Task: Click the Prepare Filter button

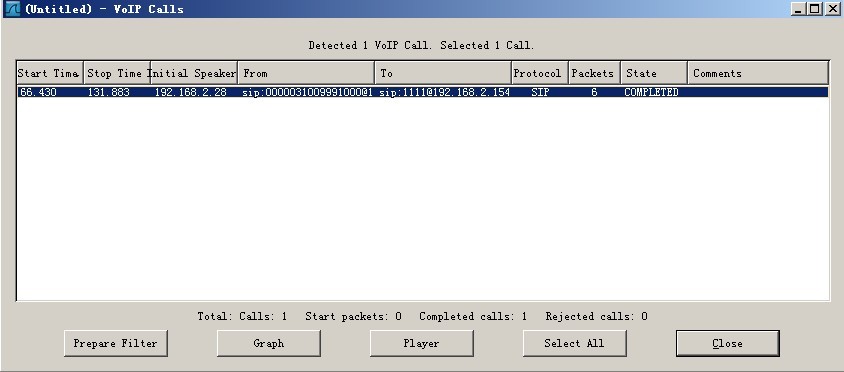Action: pos(115,343)
